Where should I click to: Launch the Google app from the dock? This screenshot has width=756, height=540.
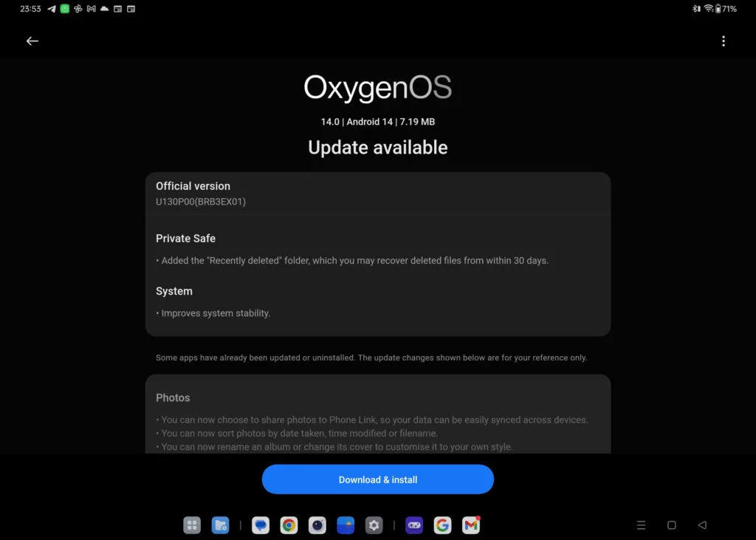[x=442, y=524]
